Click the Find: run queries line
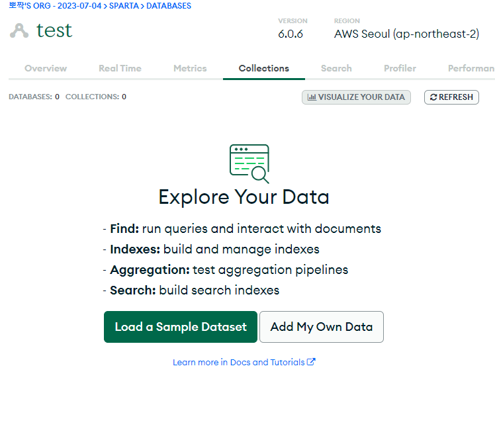Viewport: 495px width, 448px height. click(x=242, y=228)
